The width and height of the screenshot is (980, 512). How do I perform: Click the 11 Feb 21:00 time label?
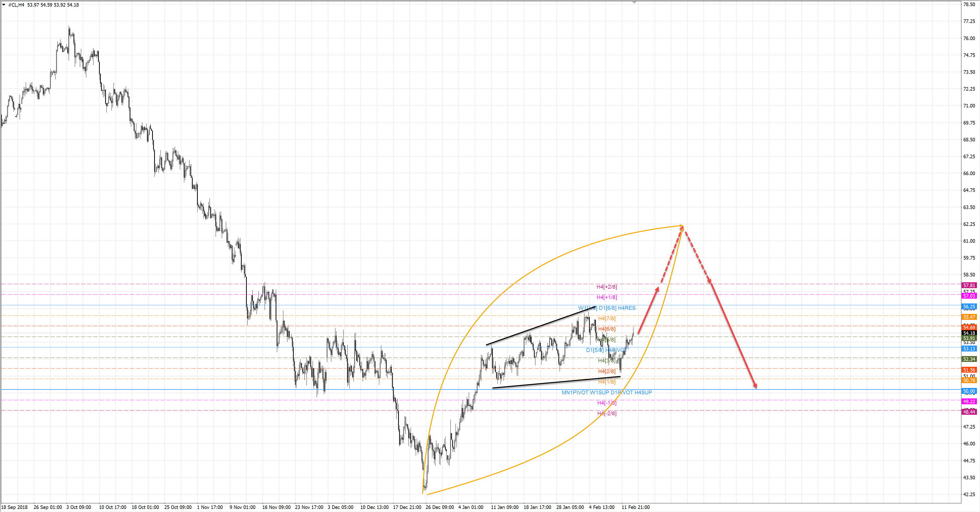(x=635, y=507)
